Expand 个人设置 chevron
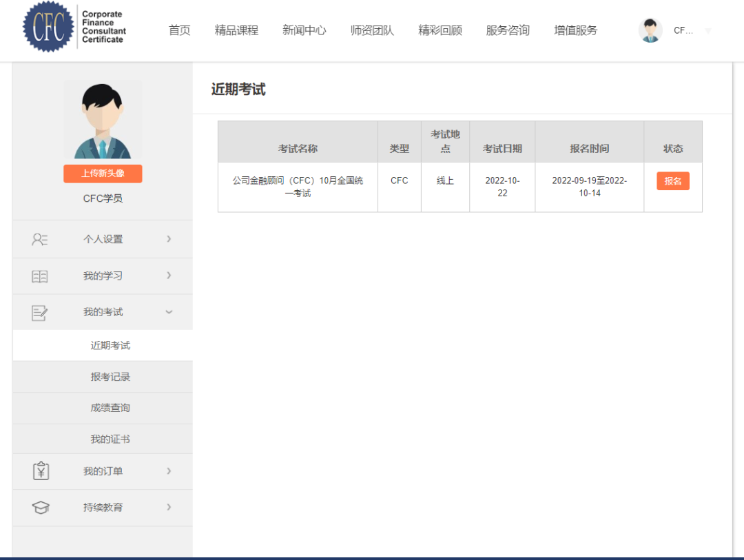The image size is (744, 560). (x=169, y=239)
